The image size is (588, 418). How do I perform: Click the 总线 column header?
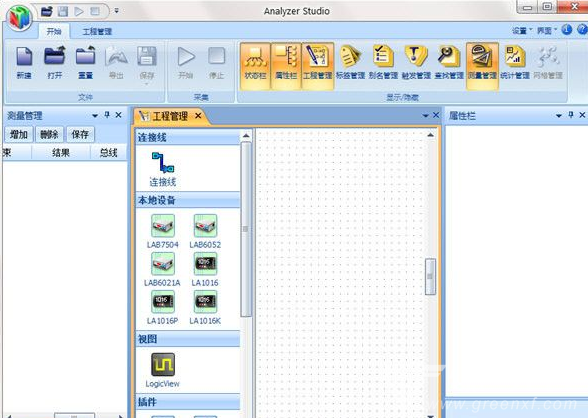click(x=109, y=153)
